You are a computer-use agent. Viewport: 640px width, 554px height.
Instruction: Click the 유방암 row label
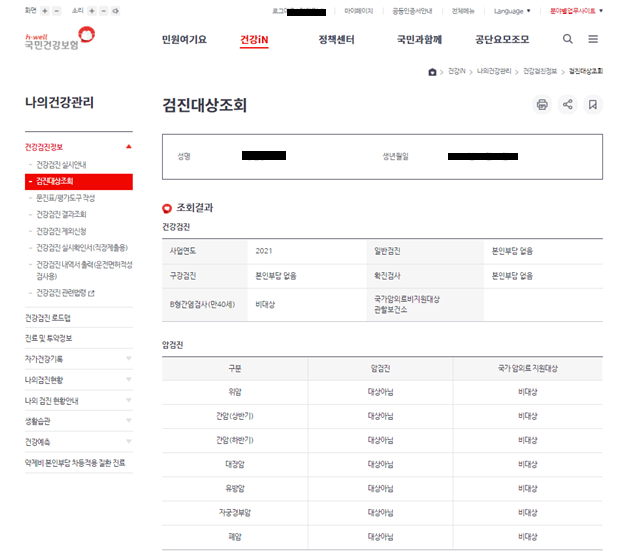point(235,489)
